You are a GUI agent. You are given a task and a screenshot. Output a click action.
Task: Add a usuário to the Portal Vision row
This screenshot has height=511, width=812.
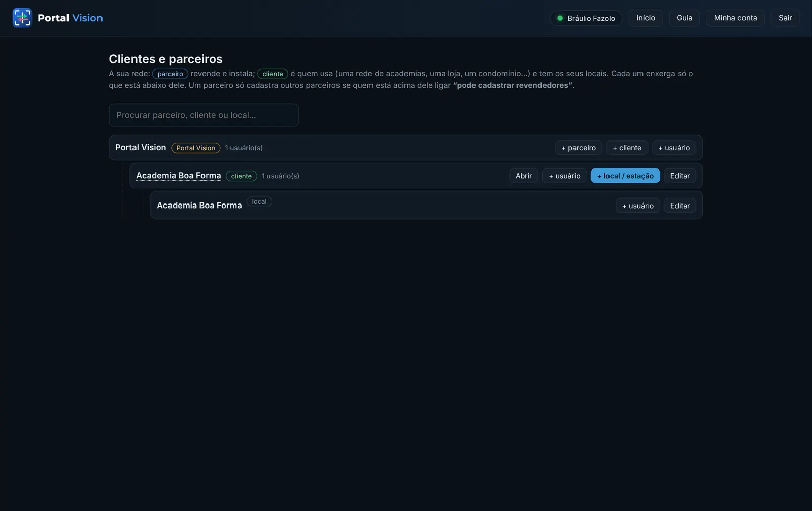(x=674, y=148)
